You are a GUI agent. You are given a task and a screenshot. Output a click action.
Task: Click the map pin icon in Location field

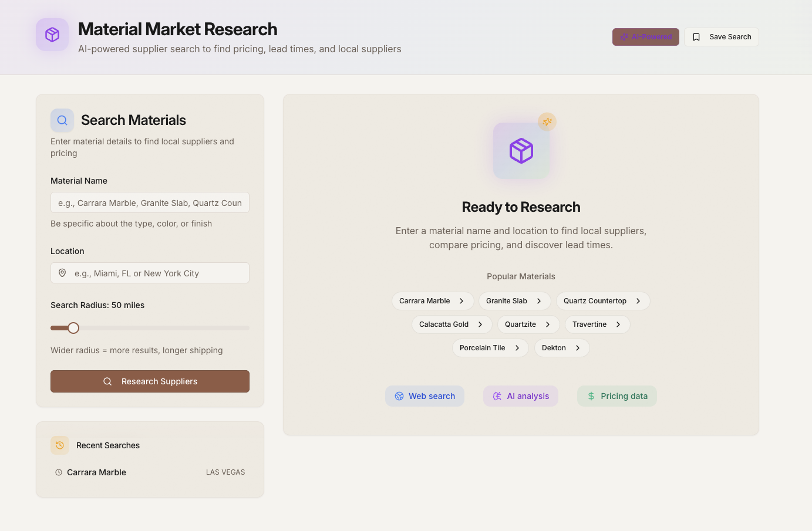[62, 273]
